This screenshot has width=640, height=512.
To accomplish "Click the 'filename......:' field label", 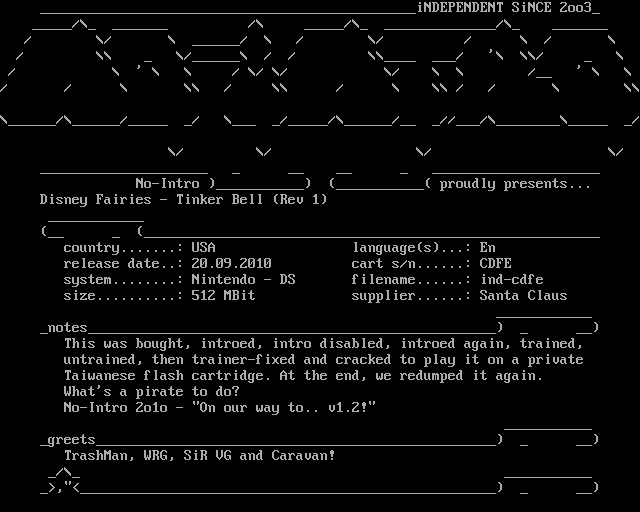I will [411, 280].
